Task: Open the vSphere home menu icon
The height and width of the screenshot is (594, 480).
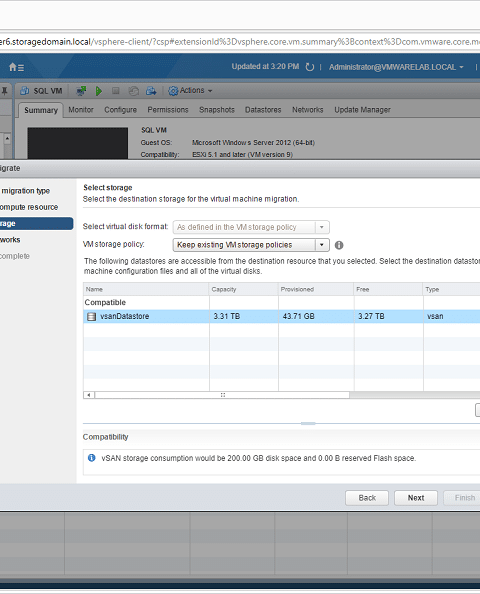Action: [16, 67]
